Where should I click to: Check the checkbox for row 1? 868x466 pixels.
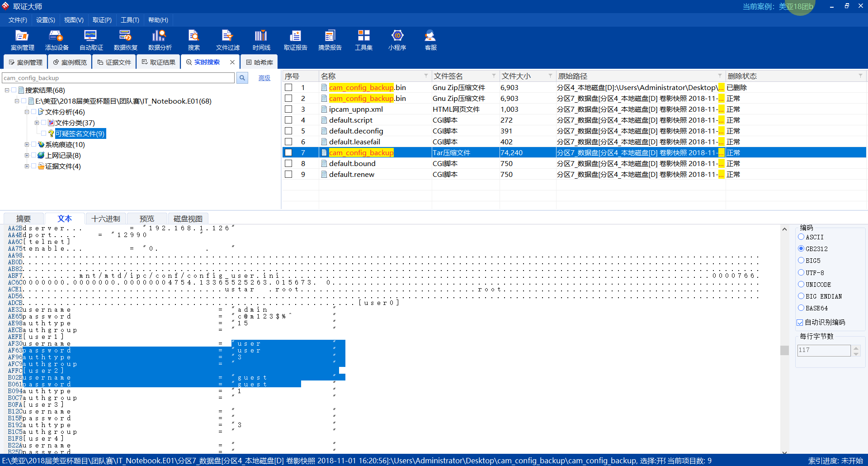click(x=288, y=87)
